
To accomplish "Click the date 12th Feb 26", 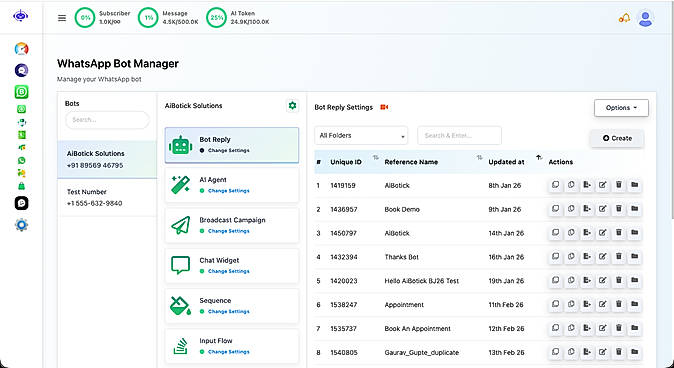I will tap(506, 328).
